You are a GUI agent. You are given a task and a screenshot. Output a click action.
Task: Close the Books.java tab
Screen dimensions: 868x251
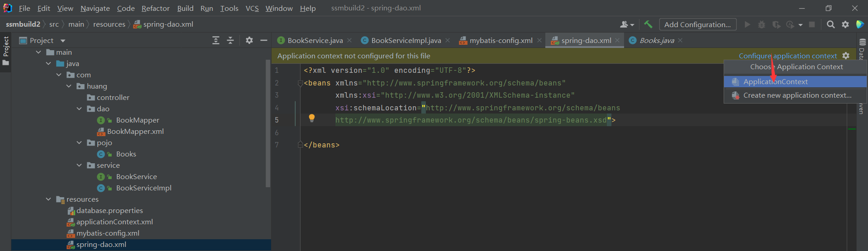[680, 40]
